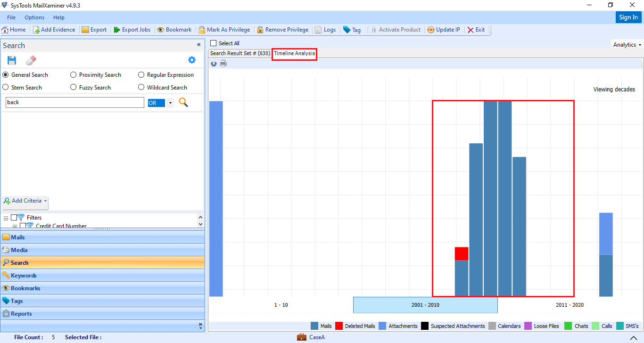Click the Sign In button

click(x=628, y=17)
